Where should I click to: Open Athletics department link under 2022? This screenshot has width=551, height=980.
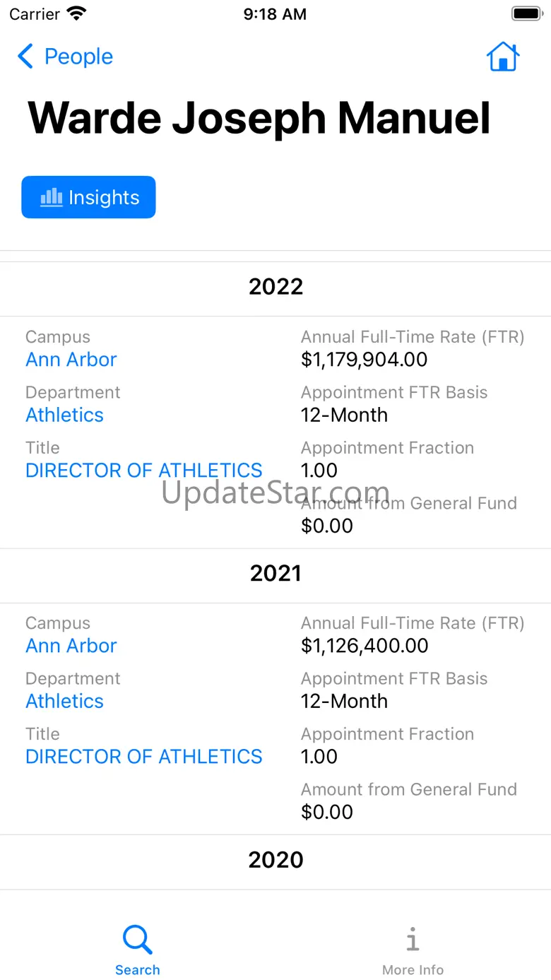coord(65,415)
